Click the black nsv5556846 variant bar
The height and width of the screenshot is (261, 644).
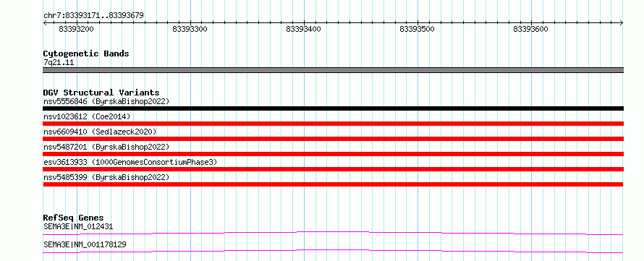point(333,108)
